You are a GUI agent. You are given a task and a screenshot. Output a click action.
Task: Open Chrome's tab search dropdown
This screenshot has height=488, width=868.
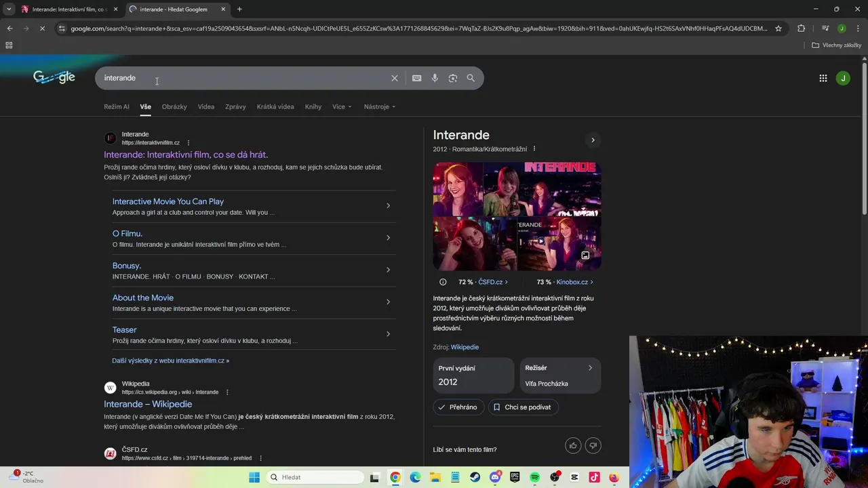pos(9,9)
